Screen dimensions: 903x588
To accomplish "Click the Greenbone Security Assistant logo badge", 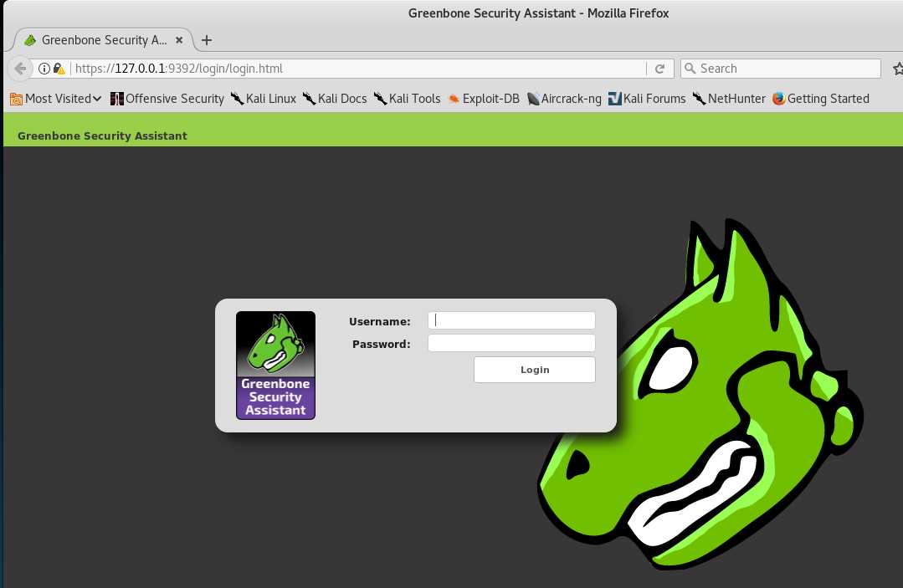I will (276, 366).
